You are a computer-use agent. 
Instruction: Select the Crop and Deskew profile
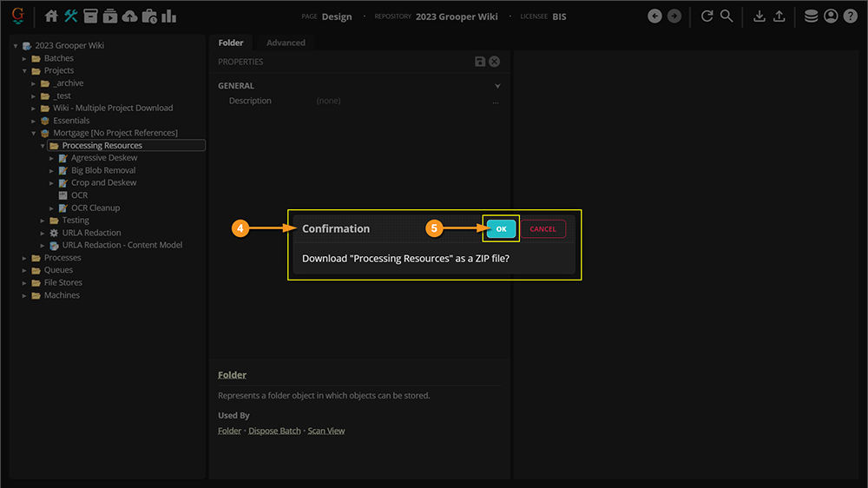point(103,183)
